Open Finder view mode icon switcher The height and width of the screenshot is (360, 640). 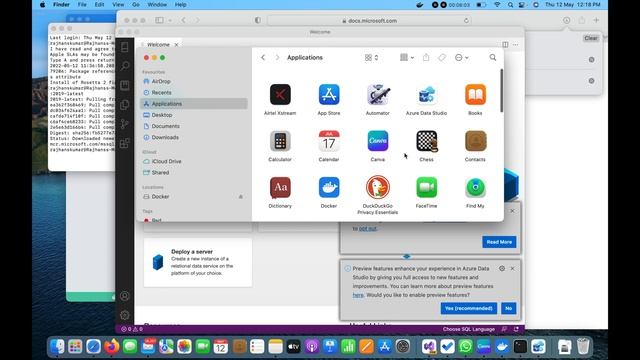click(x=371, y=58)
